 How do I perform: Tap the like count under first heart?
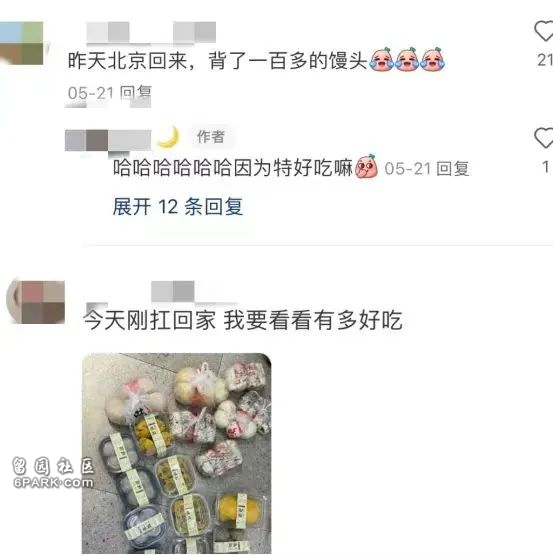[545, 60]
